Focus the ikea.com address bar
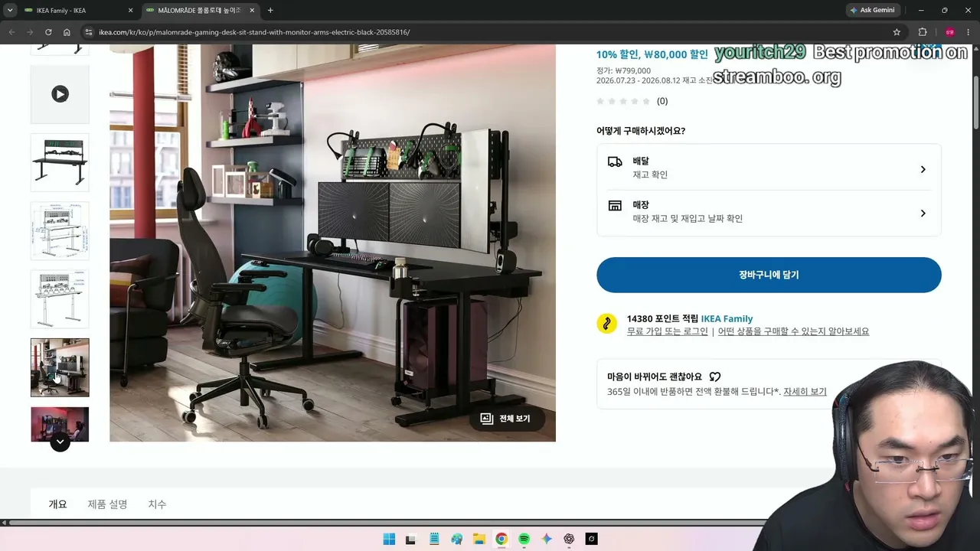 pos(490,32)
